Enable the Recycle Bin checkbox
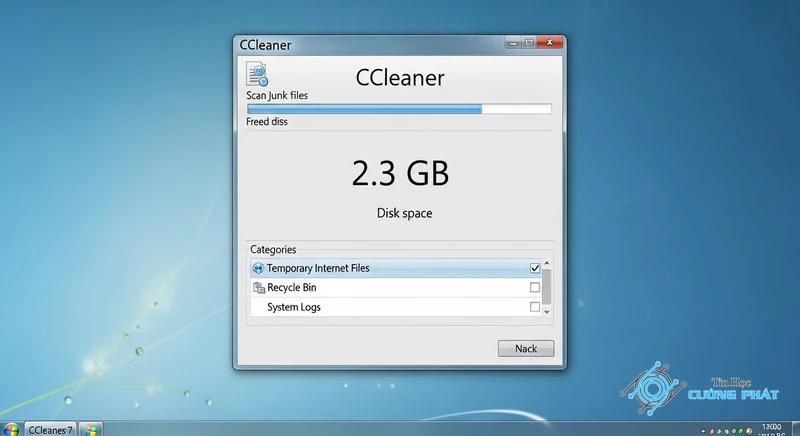 (535, 288)
